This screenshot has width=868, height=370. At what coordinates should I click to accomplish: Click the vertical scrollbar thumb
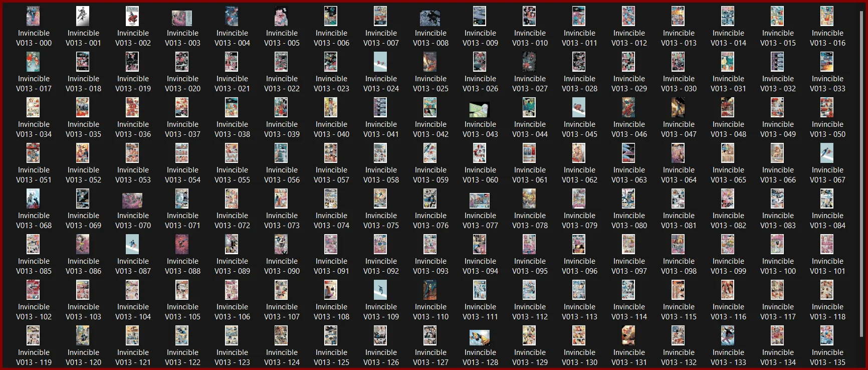861,173
